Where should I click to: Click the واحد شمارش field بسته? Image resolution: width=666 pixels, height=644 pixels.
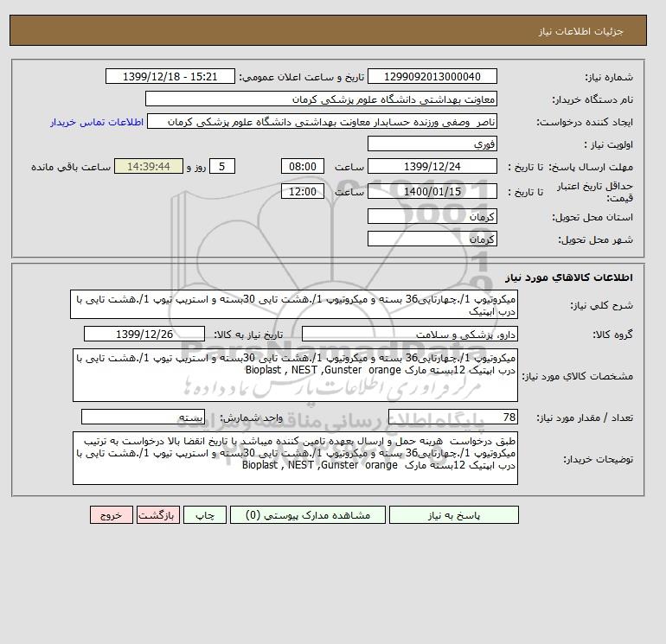coord(143,417)
